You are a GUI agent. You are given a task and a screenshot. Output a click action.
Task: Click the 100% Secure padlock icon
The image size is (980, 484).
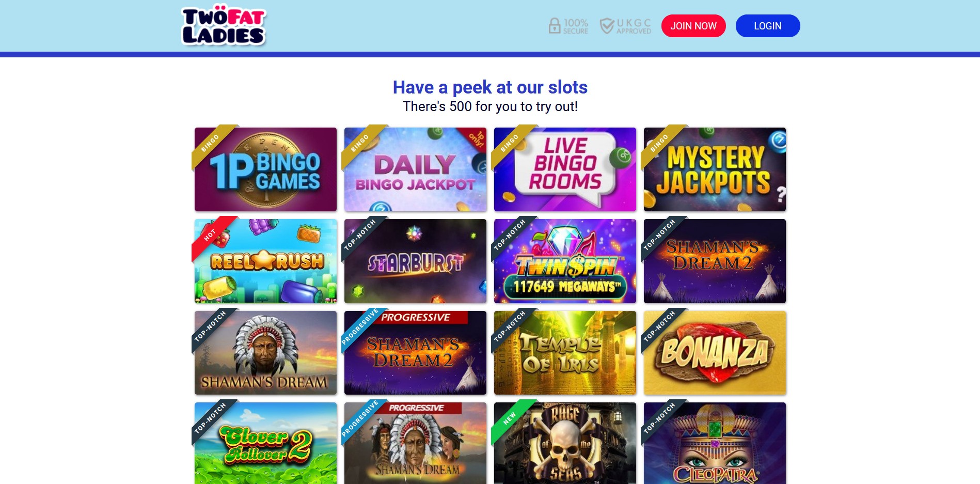pos(554,26)
